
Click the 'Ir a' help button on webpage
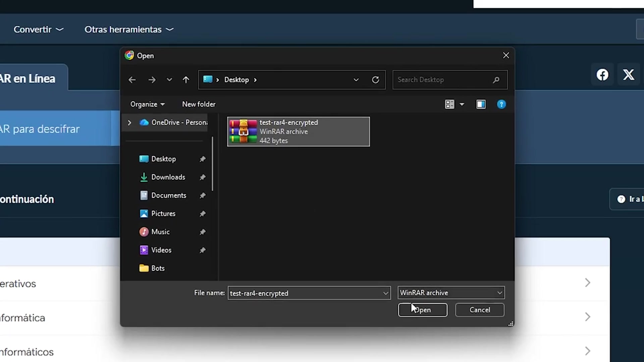pos(627,199)
